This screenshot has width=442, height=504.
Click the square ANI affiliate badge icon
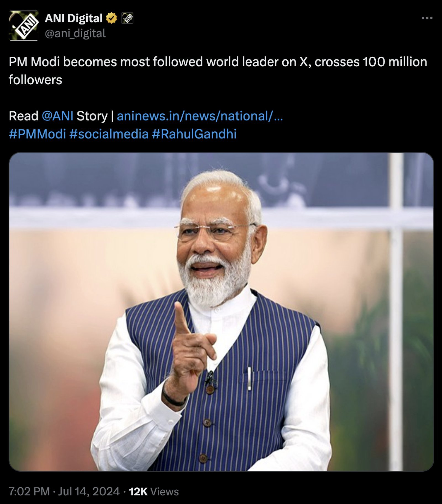click(x=128, y=18)
